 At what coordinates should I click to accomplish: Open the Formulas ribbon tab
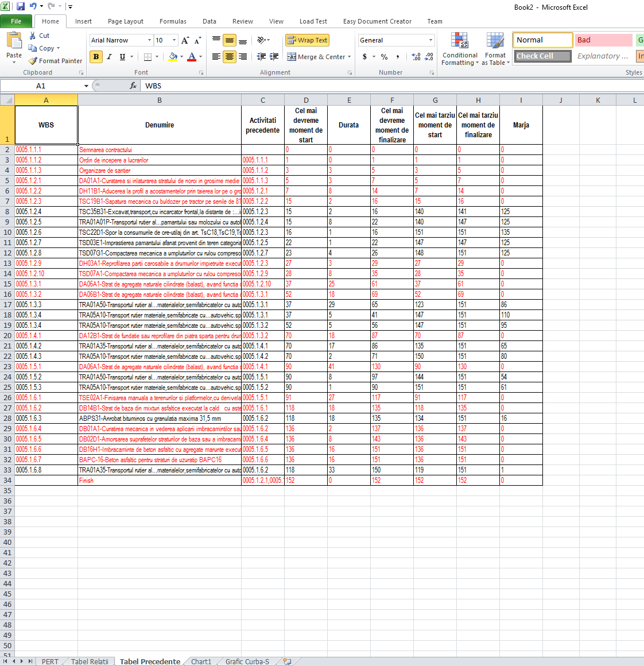click(173, 21)
